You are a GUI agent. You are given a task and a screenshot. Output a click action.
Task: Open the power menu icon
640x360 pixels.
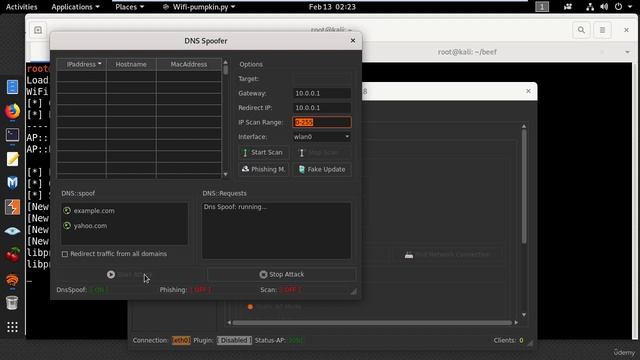[x=619, y=7]
